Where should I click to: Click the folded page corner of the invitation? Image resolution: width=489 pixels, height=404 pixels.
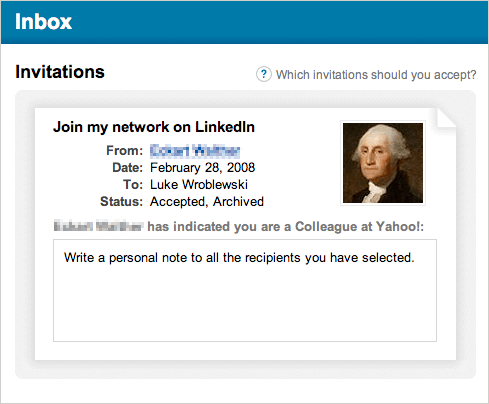coord(446,117)
